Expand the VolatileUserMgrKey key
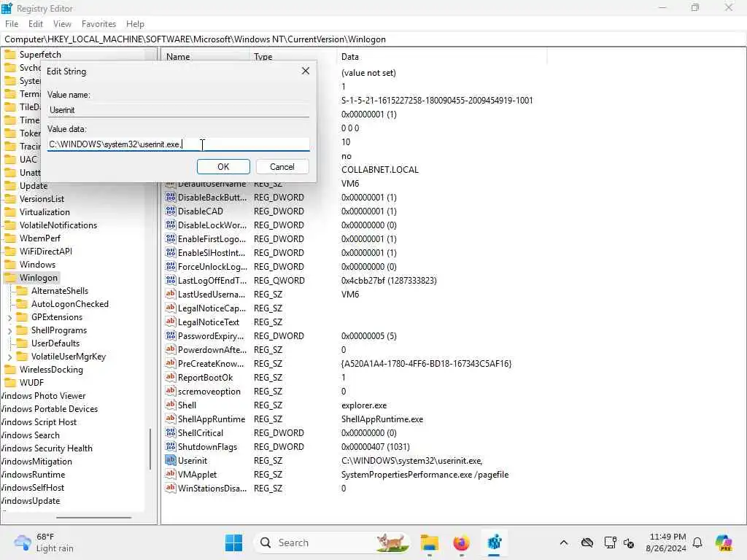The width and height of the screenshot is (747, 560). (x=9, y=357)
